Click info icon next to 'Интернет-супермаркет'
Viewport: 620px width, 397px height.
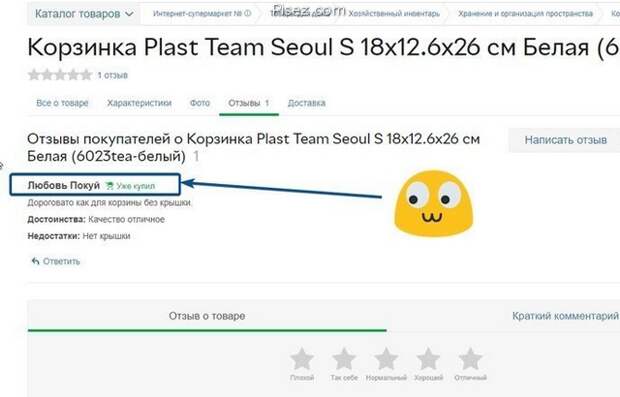click(x=248, y=13)
